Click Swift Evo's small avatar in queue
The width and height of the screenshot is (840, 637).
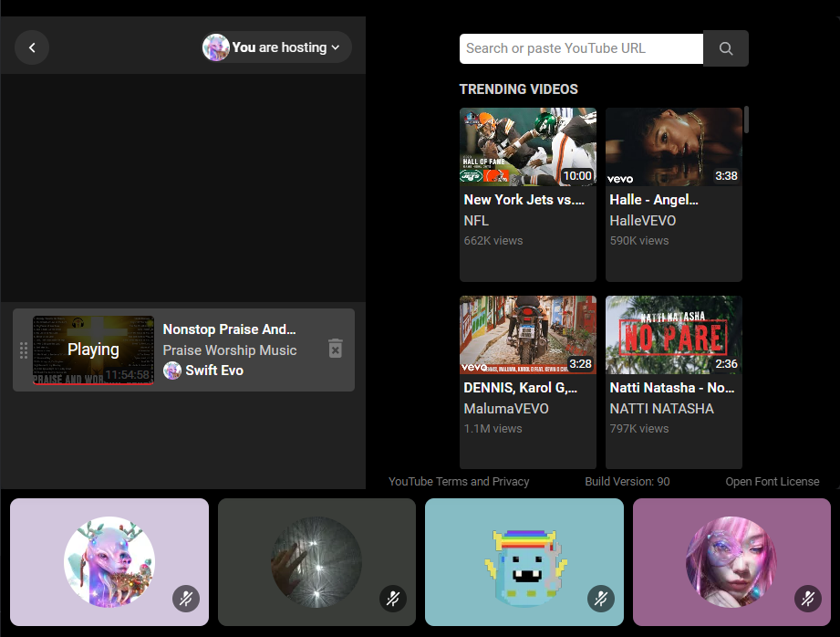coord(172,371)
